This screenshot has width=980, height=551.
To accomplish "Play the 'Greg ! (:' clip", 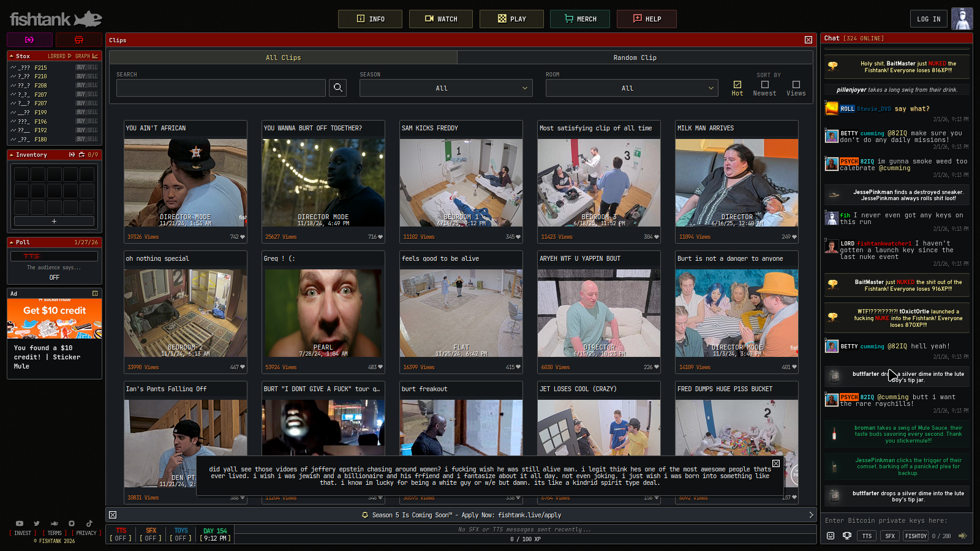I will tap(323, 312).
